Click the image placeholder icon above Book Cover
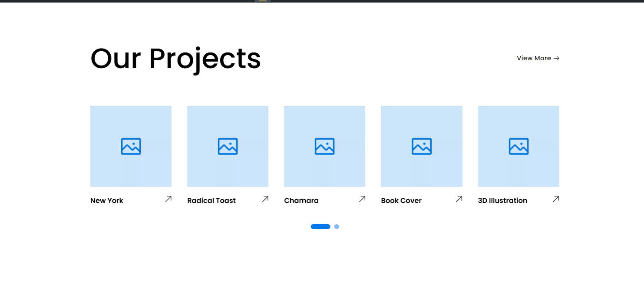The height and width of the screenshot is (301, 644). point(421,147)
